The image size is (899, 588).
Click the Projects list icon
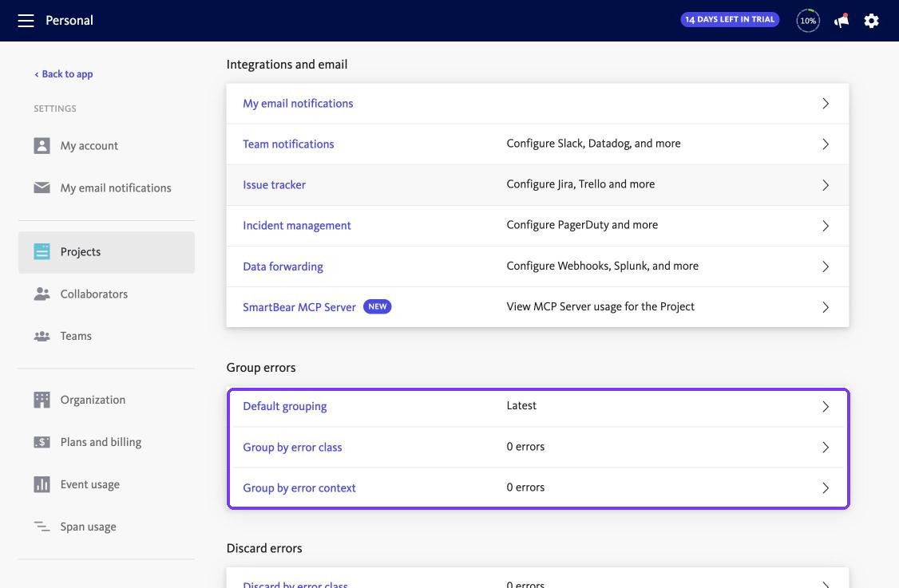coord(42,251)
